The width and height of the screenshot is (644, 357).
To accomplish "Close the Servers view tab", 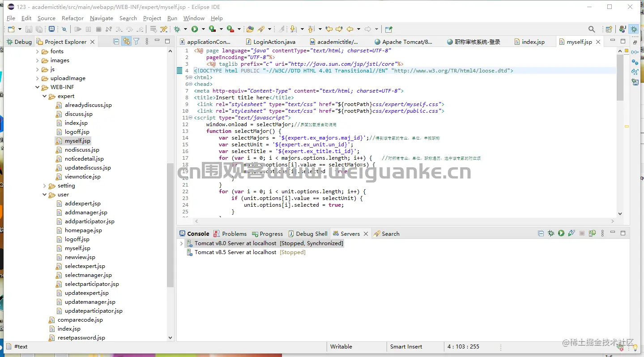I will click(x=366, y=234).
